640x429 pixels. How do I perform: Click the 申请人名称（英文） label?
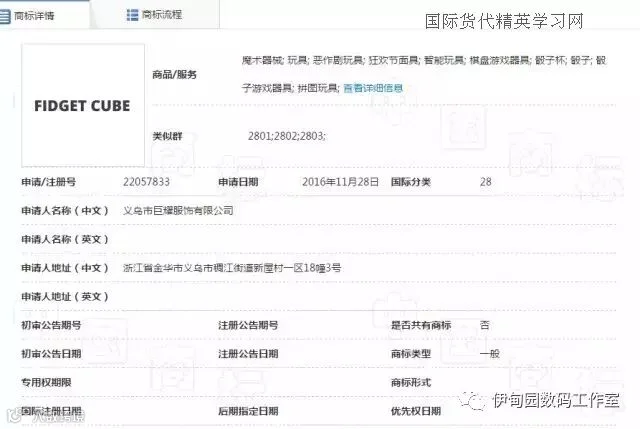[65, 239]
